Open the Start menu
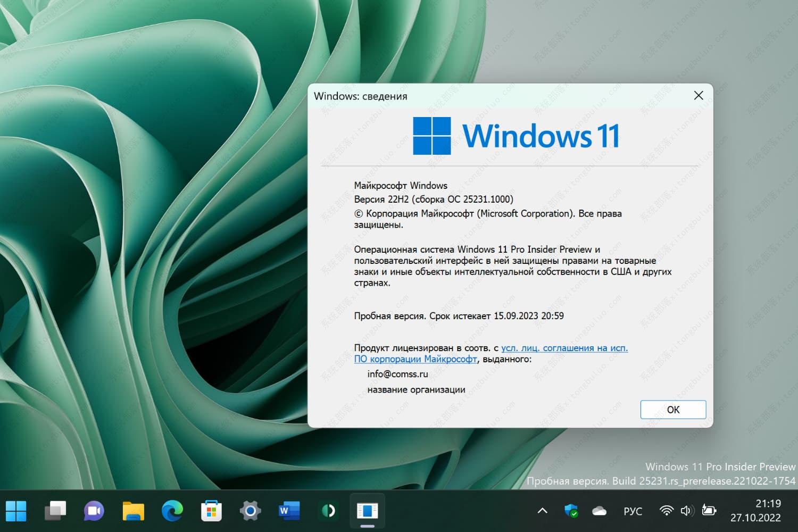The width and height of the screenshot is (798, 532). pyautogui.click(x=16, y=510)
